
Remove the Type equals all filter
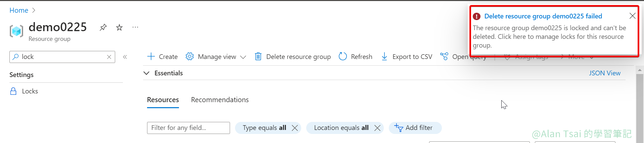click(295, 128)
